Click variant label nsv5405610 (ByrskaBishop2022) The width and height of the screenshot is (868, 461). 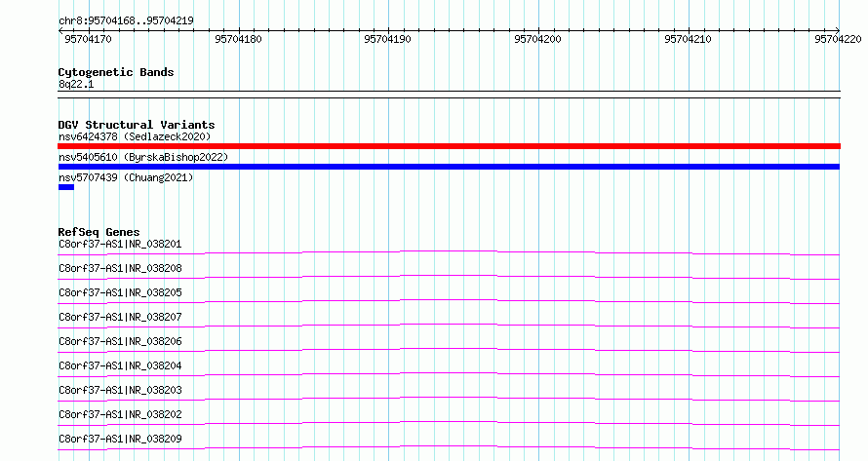[x=143, y=157]
